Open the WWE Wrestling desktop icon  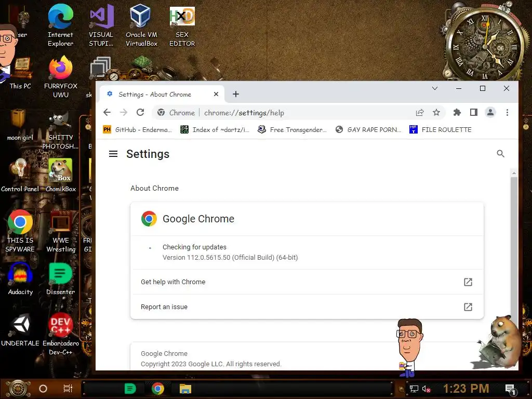[60, 231]
